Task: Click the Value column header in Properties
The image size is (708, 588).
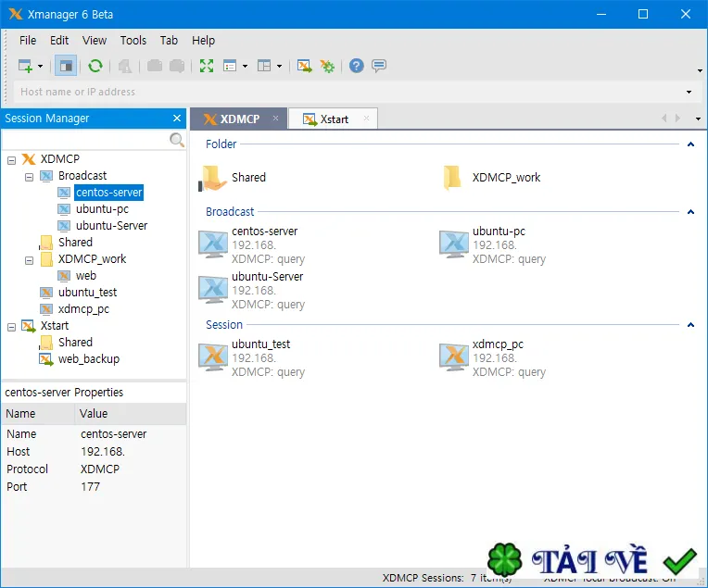Action: tap(131, 414)
